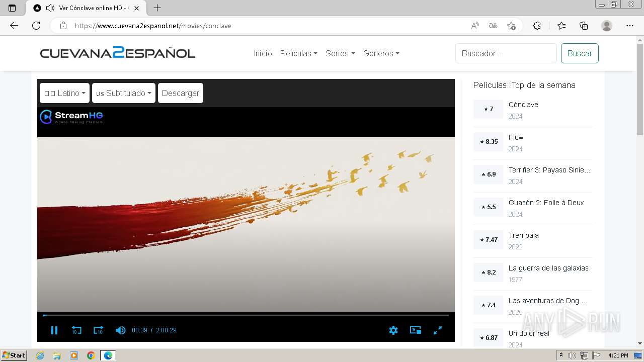Click taskbar clock 4:21 PM
Image resolution: width=644 pixels, height=362 pixels.
click(x=618, y=355)
